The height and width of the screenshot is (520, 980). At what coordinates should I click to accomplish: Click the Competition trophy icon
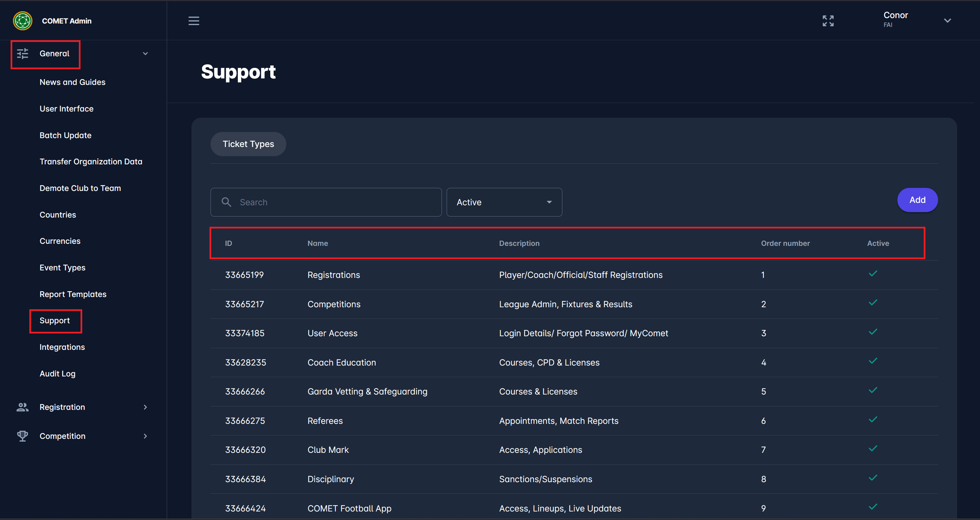tap(23, 436)
